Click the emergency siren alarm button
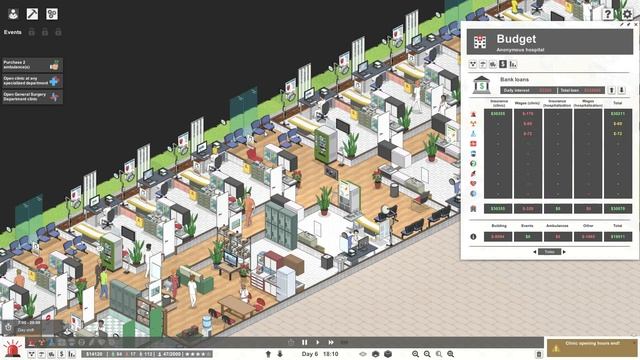Viewport: 640px width, 360px height. [12, 348]
